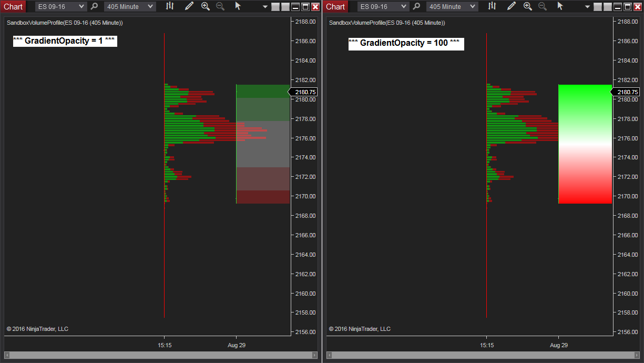This screenshot has width=644, height=363.
Task: Expand toolbar overflow arrow in GradientOpacity = 1 chart
Action: pyautogui.click(x=265, y=7)
